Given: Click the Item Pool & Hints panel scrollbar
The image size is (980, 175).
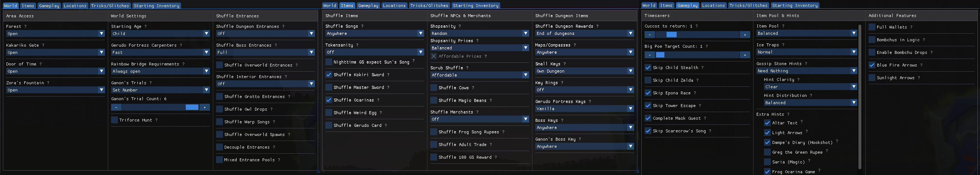Looking at the screenshot, I should [860, 95].
